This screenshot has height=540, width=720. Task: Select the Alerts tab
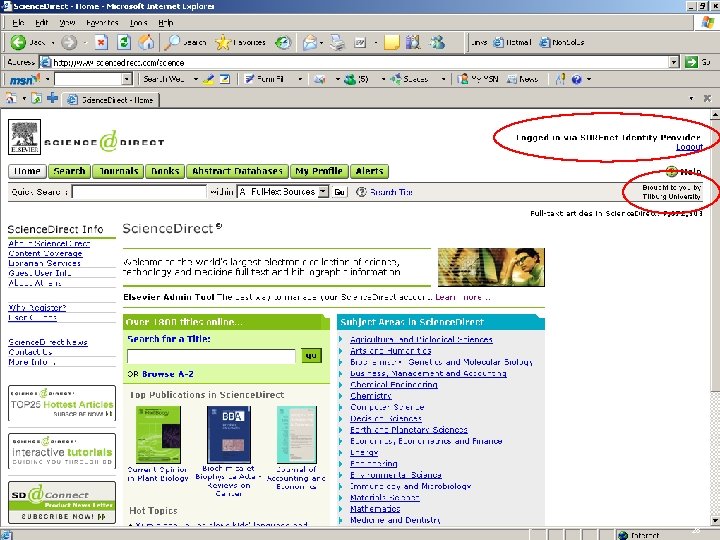[x=370, y=171]
